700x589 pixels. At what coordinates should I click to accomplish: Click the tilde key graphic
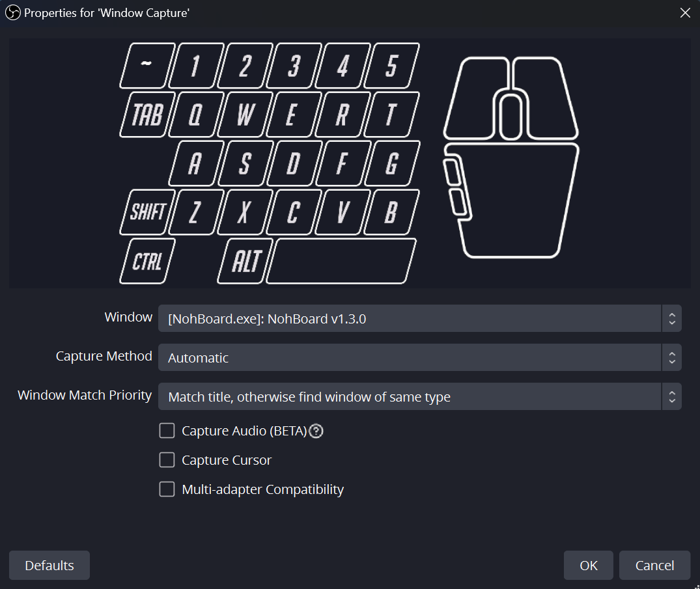146,65
